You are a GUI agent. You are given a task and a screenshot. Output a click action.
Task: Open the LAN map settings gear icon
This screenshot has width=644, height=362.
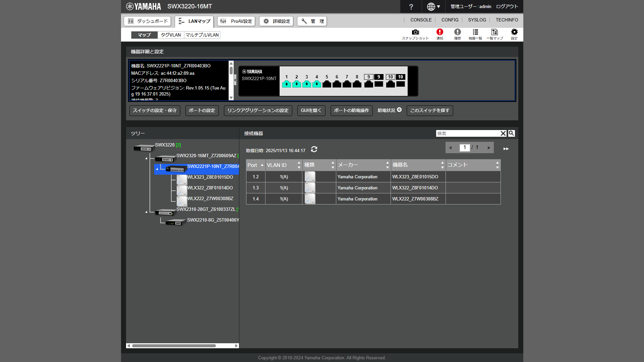(x=514, y=32)
